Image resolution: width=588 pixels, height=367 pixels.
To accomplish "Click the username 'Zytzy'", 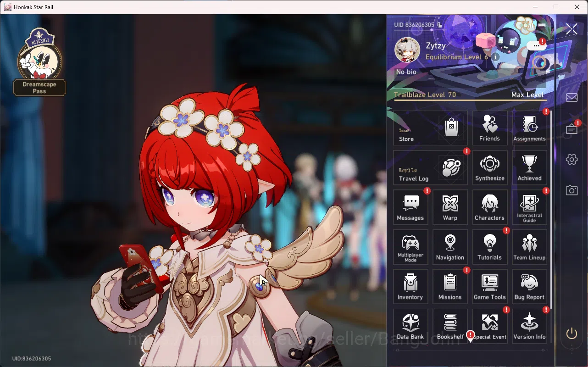I will tap(436, 46).
